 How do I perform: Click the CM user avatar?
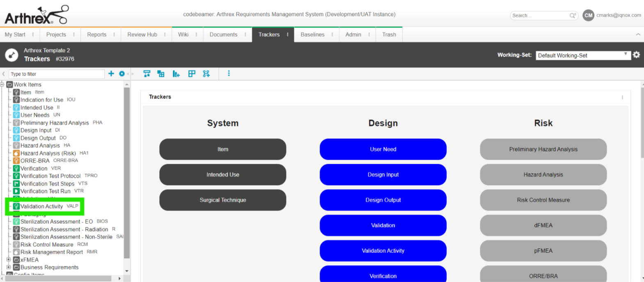[588, 15]
